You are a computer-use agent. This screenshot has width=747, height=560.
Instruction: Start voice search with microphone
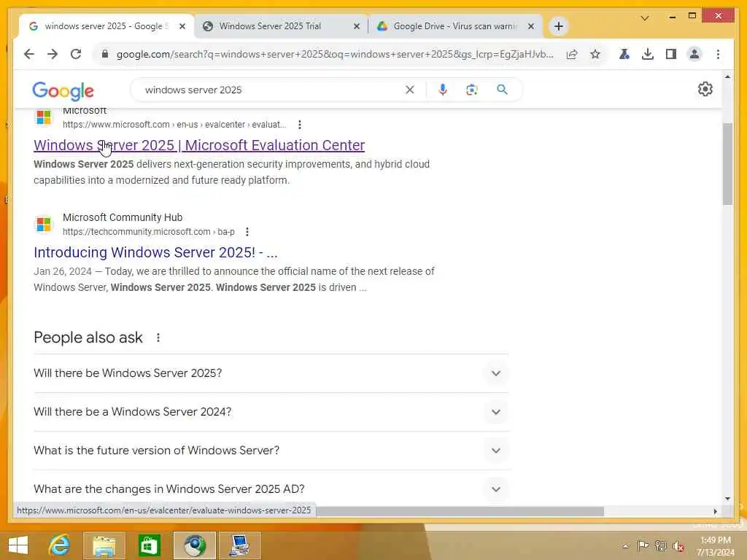click(x=443, y=90)
